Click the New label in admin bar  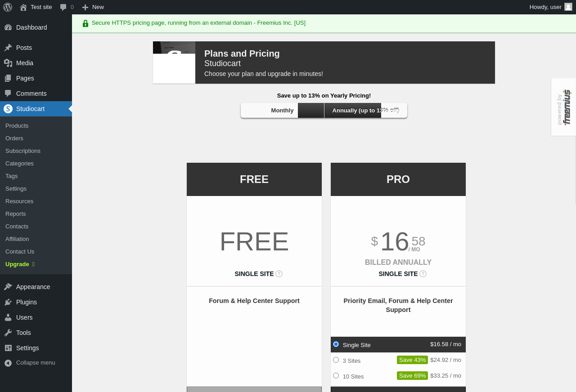click(98, 7)
